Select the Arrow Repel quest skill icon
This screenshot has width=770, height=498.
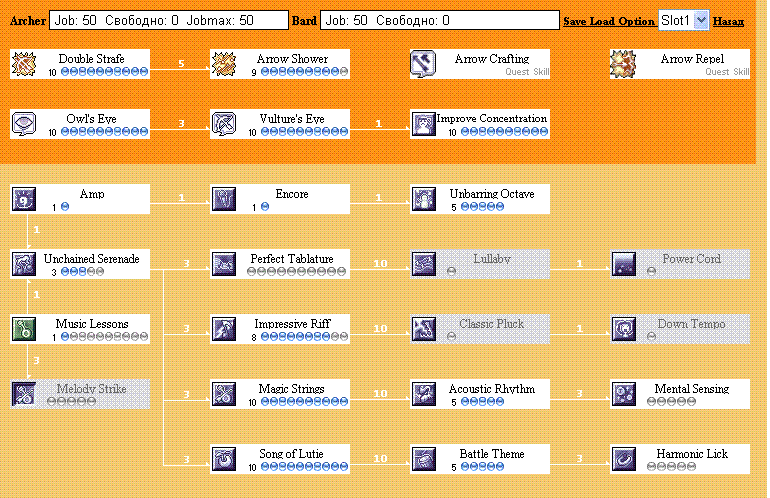624,65
